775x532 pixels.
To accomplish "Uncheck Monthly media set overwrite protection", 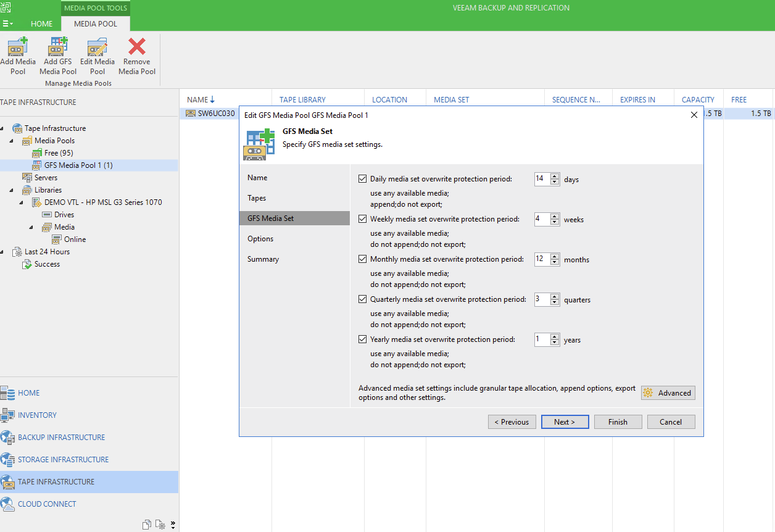I will coord(363,259).
